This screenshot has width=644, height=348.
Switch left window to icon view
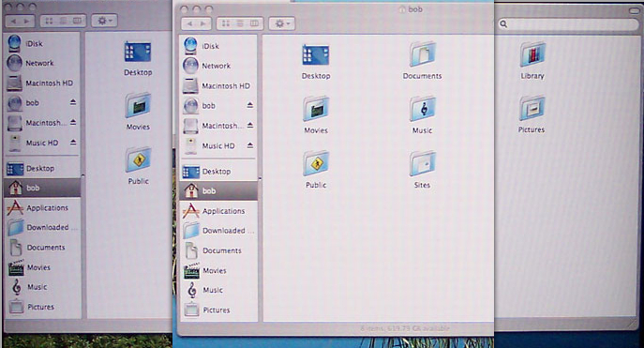[49, 21]
